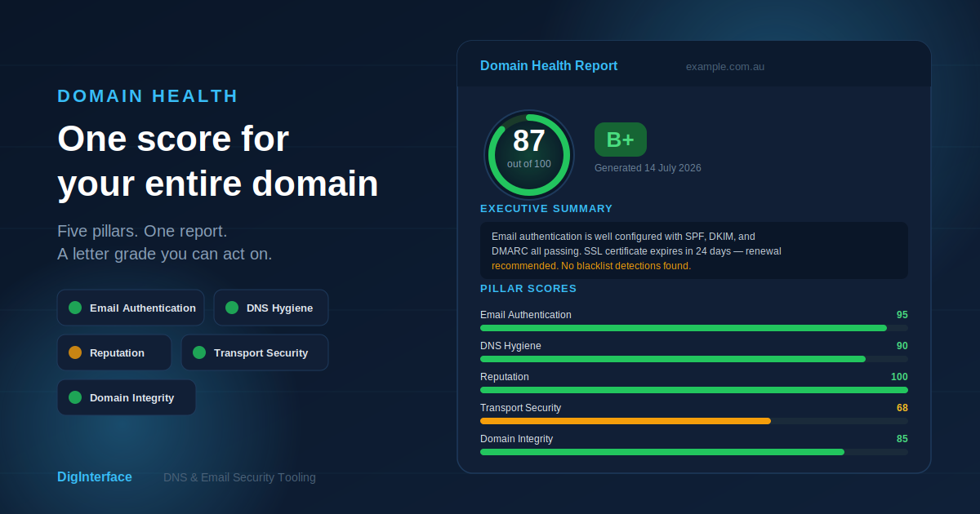Image resolution: width=980 pixels, height=514 pixels.
Task: Click the Reputation score bar in report
Action: 694,390
